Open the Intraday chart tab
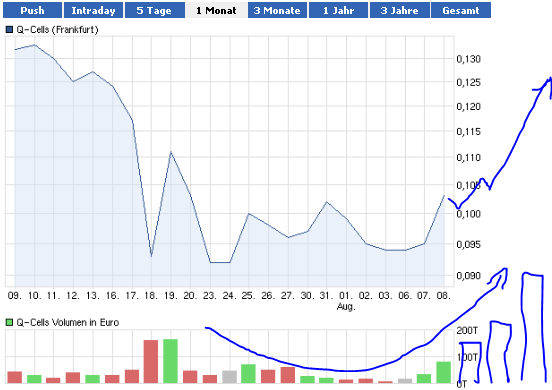Image resolution: width=552 pixels, height=390 pixels. pyautogui.click(x=93, y=10)
